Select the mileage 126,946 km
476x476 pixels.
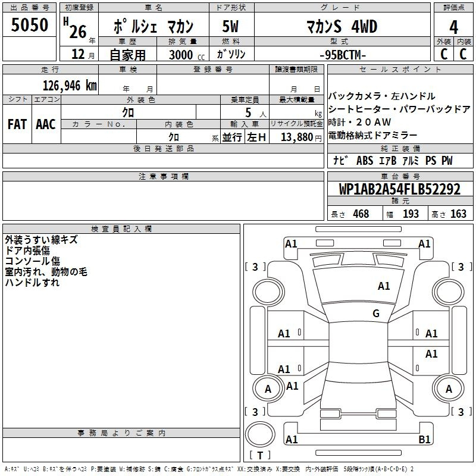(x=70, y=86)
